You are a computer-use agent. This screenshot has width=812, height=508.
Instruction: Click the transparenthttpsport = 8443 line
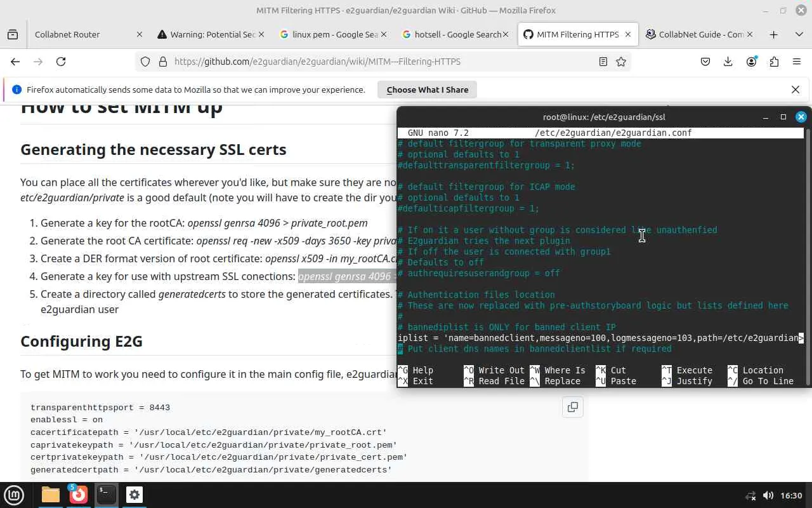100,408
